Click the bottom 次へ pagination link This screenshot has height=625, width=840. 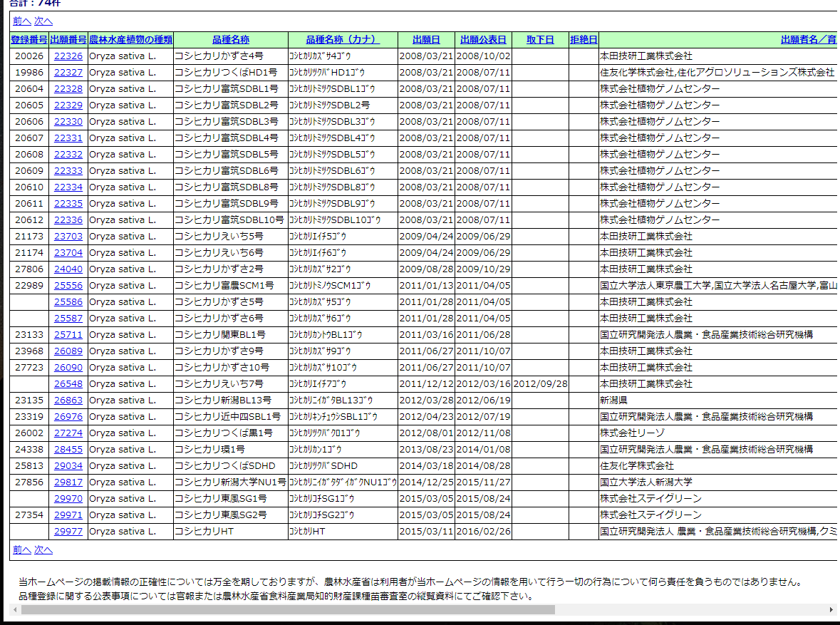(43, 549)
